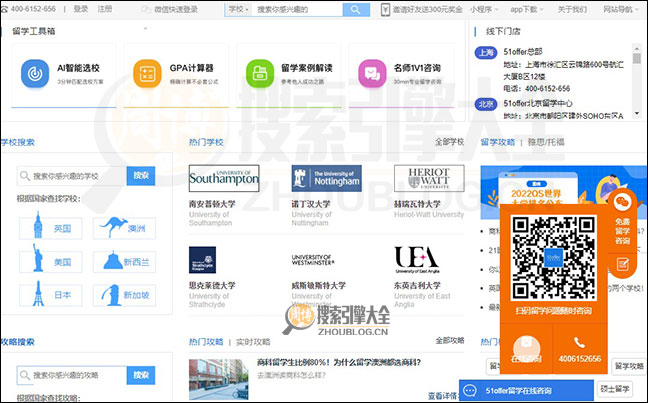Switch to 热门学校 tab
Image resolution: width=648 pixels, height=403 pixels.
206,142
